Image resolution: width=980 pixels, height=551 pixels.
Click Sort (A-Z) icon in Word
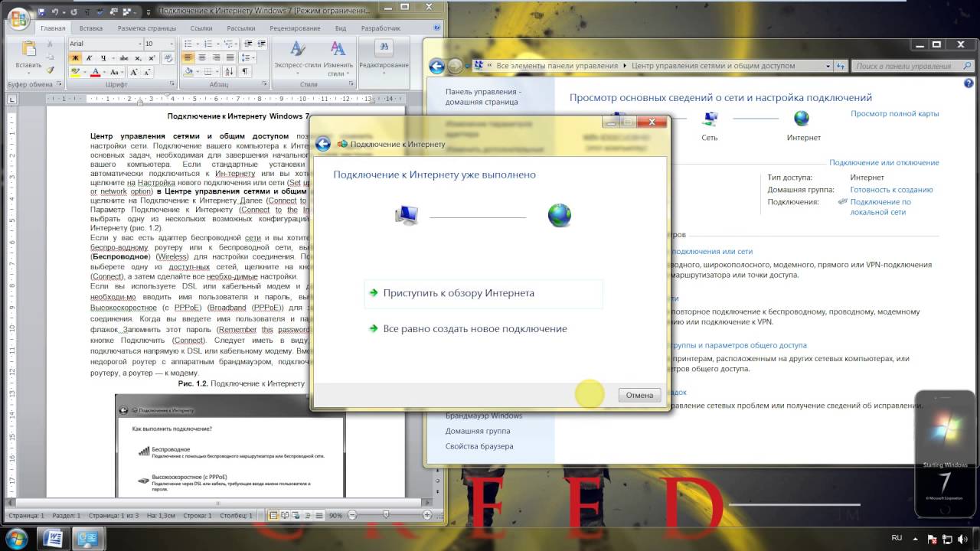point(230,72)
